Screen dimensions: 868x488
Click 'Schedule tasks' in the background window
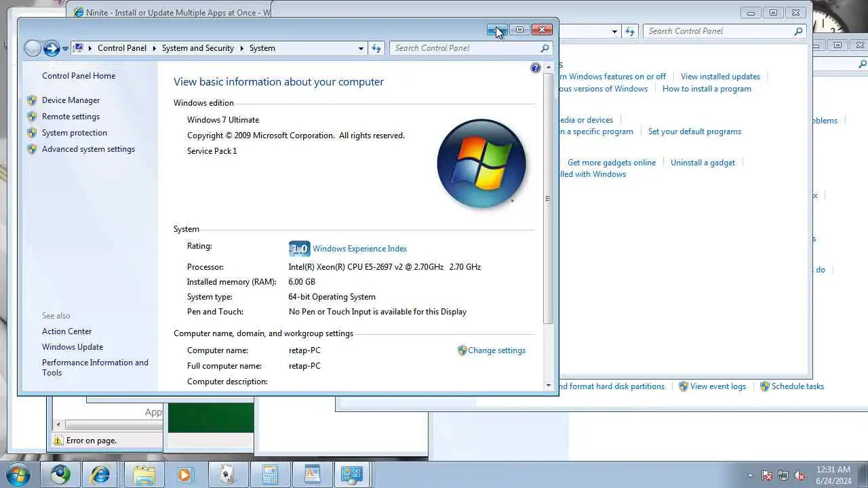coord(797,386)
